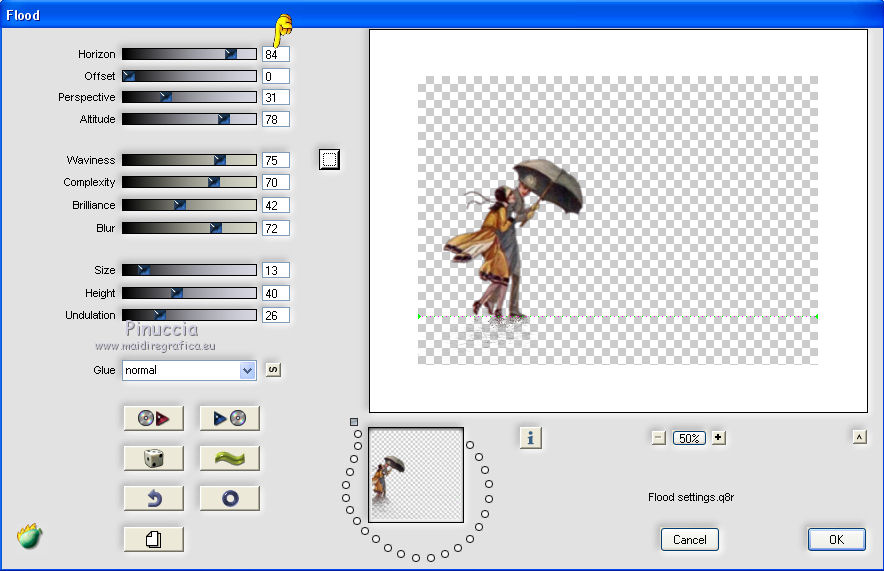Click the 50% zoom level box
Viewport: 884px width, 571px height.
pyautogui.click(x=689, y=438)
